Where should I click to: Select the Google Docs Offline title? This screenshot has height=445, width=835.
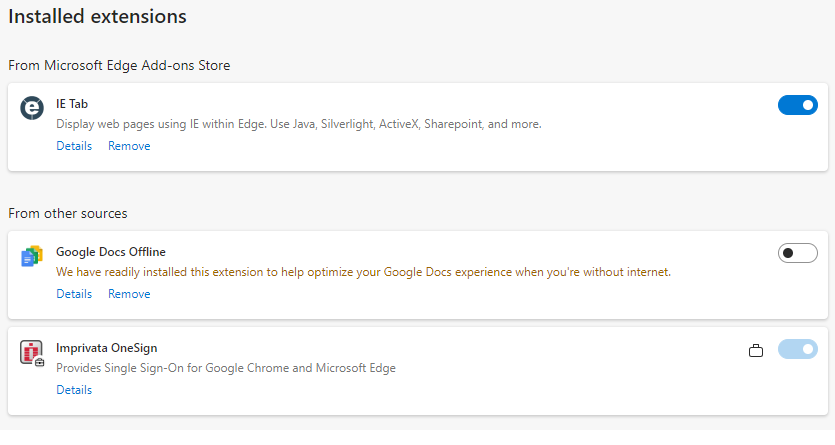[111, 252]
